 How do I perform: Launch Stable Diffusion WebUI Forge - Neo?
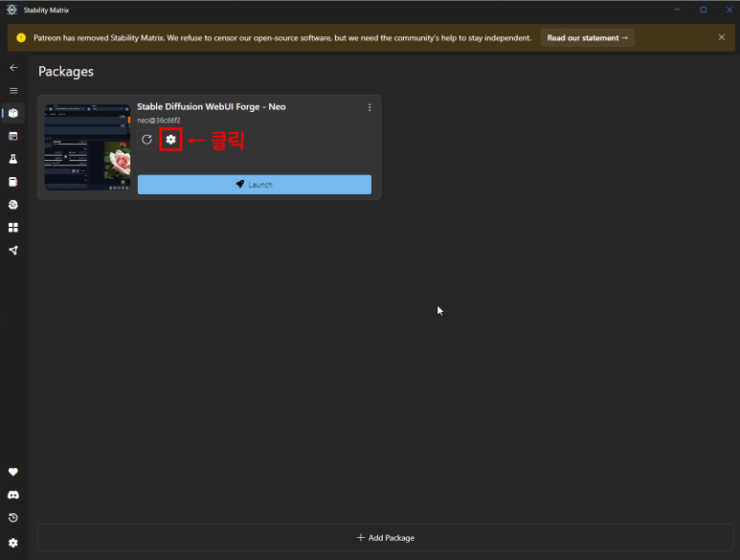pyautogui.click(x=255, y=185)
